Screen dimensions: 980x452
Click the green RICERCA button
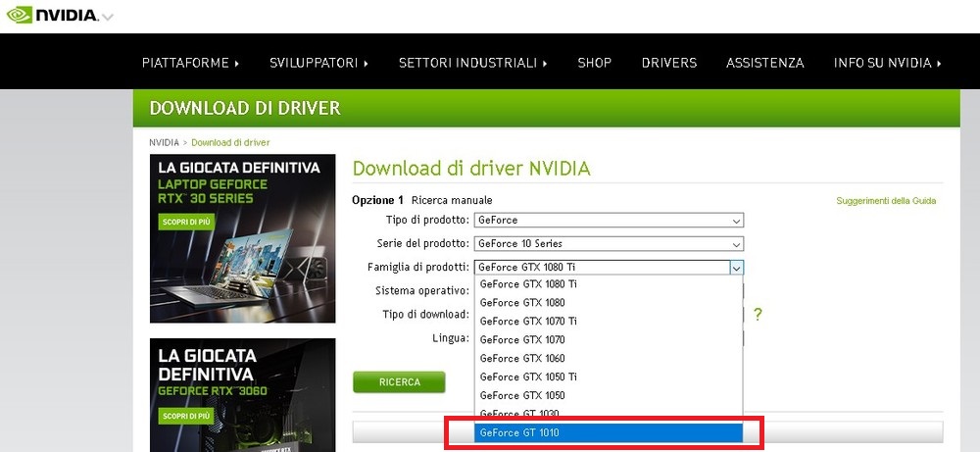point(399,382)
